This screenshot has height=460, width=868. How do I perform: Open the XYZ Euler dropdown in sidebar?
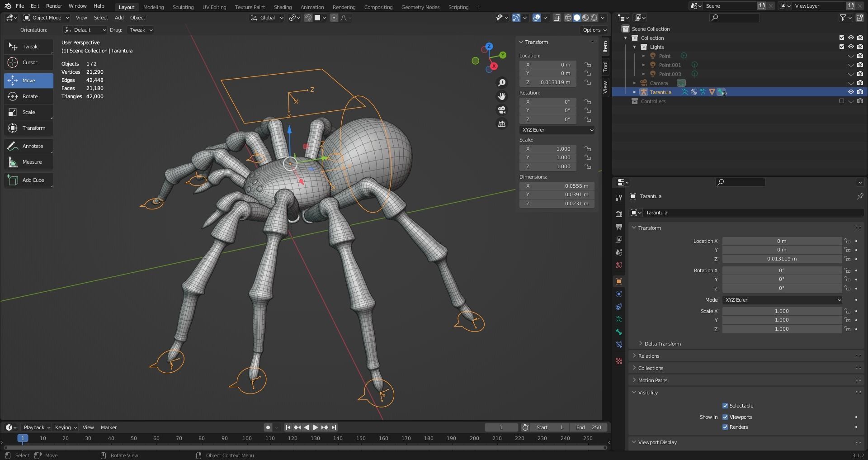pos(557,130)
